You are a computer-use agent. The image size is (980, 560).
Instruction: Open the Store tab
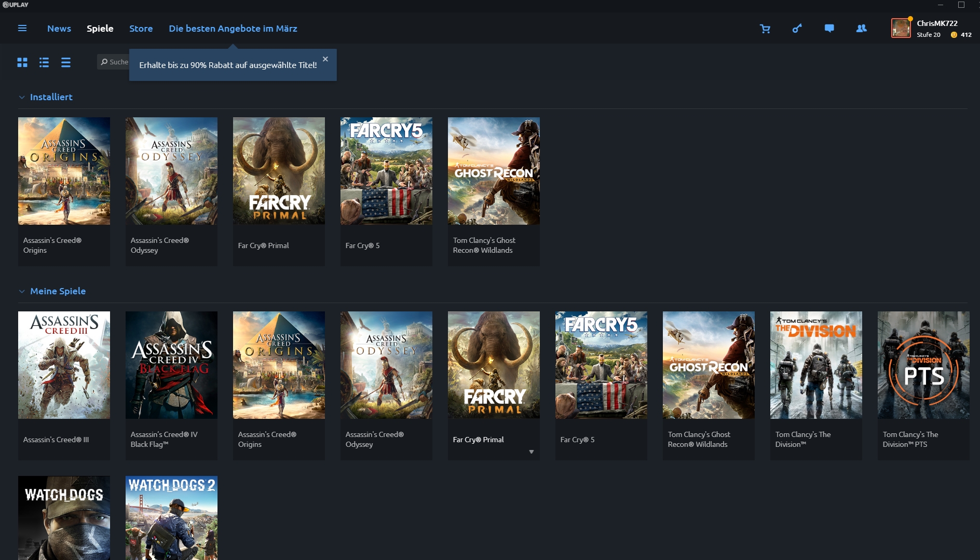coord(141,29)
